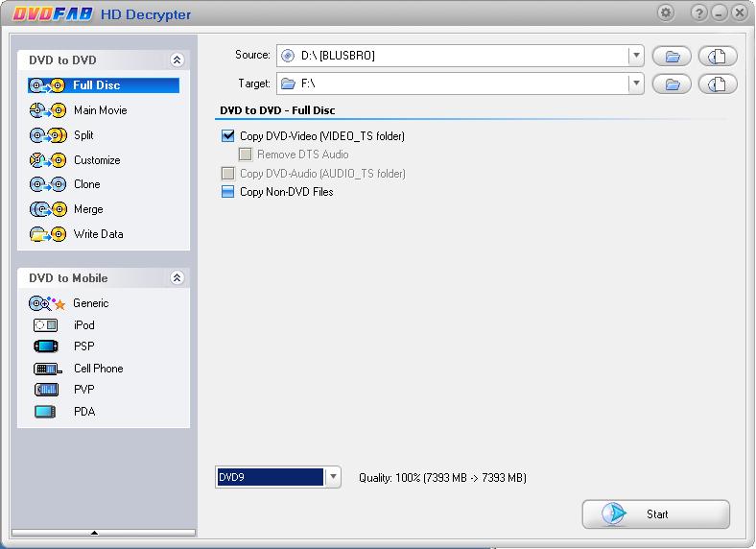
Task: Open help with the question mark icon
Action: point(698,13)
